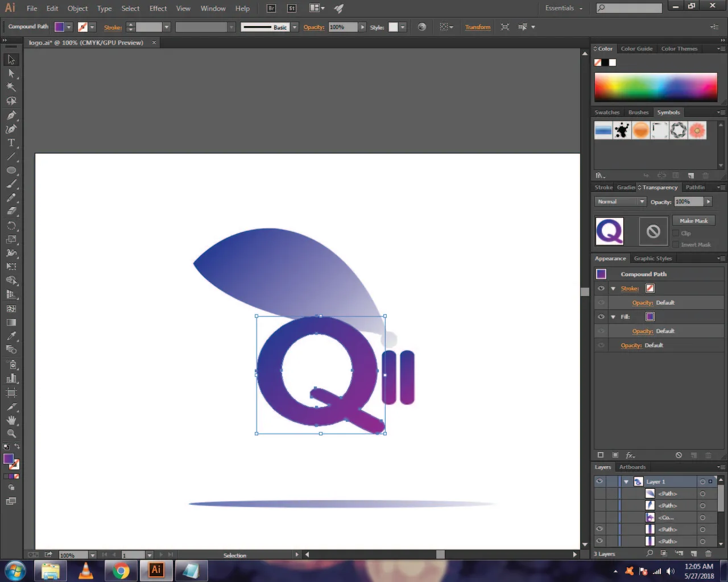Select the Eyedropper tool
Viewport: 728px width, 582px height.
(11, 336)
